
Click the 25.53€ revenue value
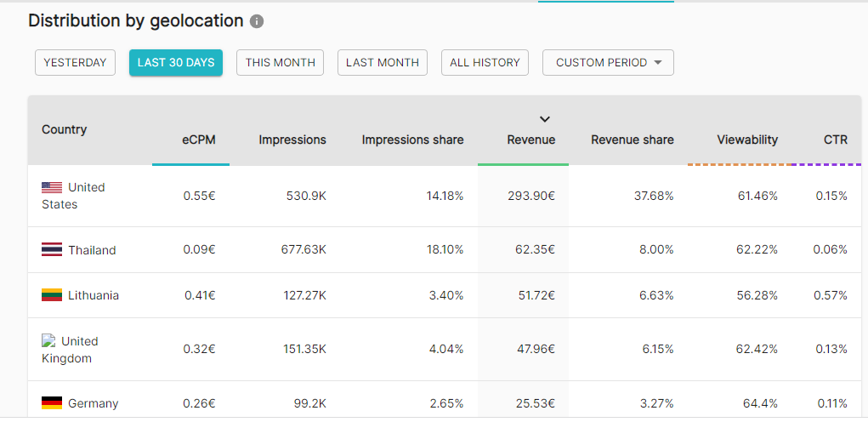(535, 403)
